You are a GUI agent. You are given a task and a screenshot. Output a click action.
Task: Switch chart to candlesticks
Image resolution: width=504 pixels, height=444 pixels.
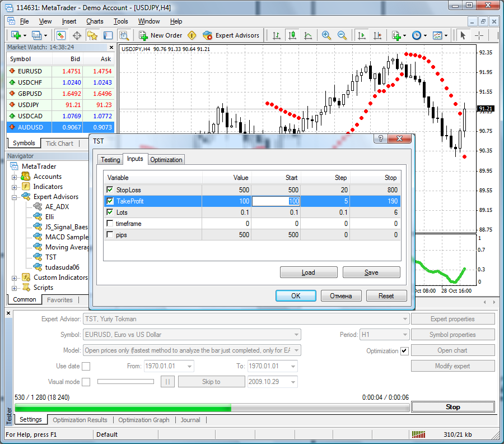pyautogui.click(x=292, y=35)
